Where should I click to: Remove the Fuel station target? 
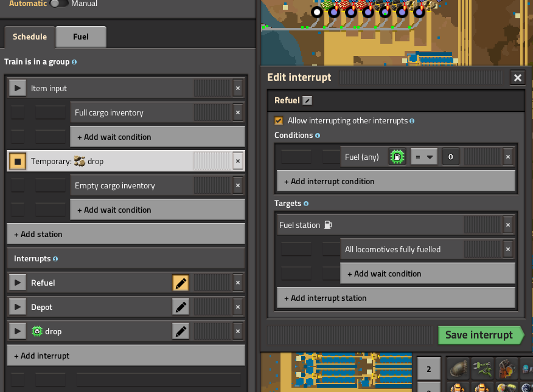point(508,225)
